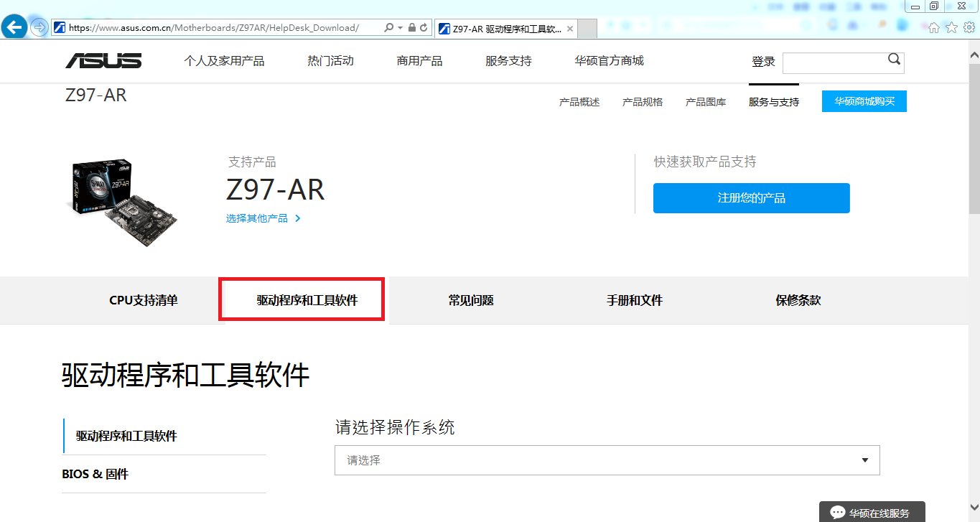Click the site search magnifier icon

(894, 60)
